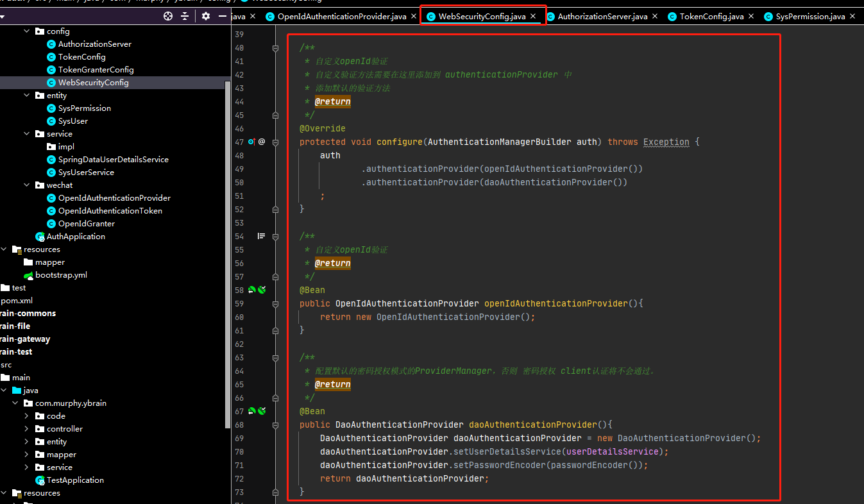Click the sort-lines gutter icon on line 54
Screen dimensions: 864x504
tap(261, 236)
